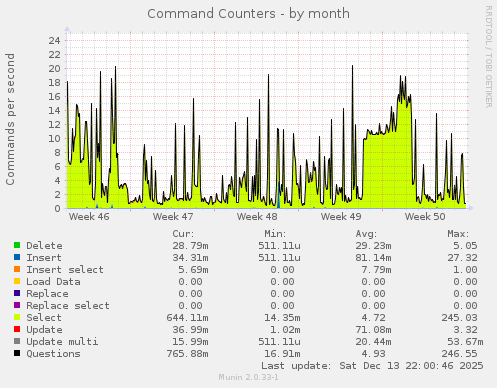Click Update multi current value 15.99m

190,342
